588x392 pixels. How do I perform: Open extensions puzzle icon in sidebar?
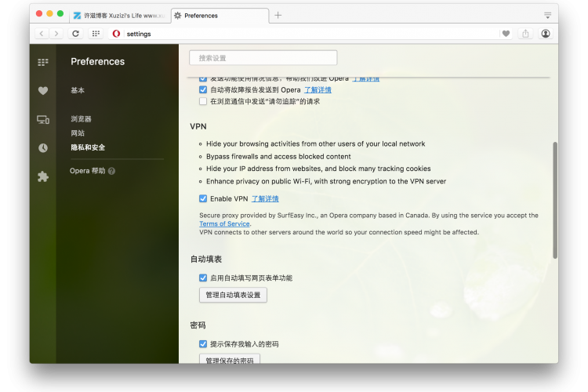pos(43,176)
